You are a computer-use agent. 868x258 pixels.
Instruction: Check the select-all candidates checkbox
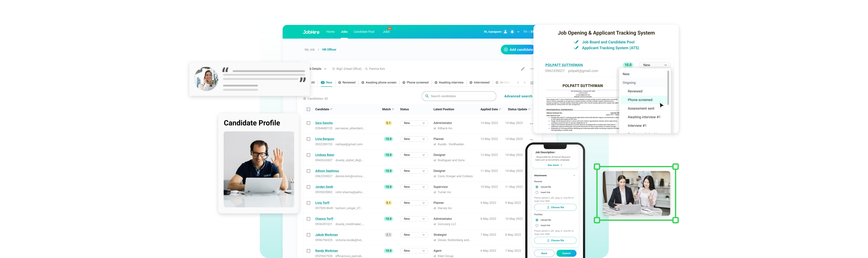coord(308,109)
